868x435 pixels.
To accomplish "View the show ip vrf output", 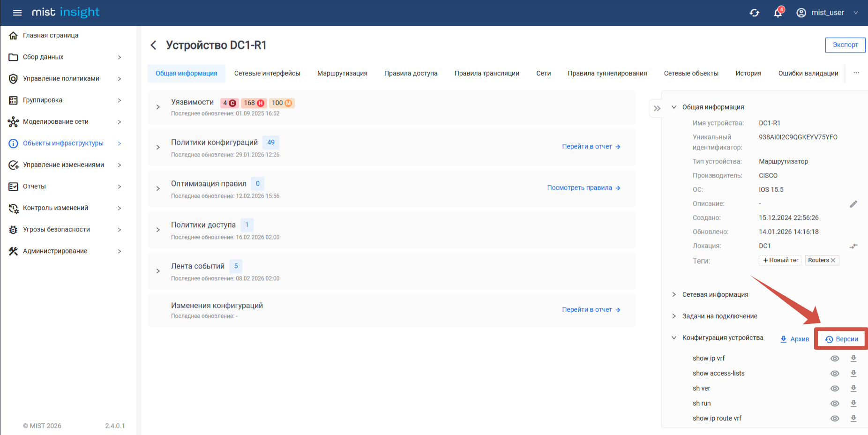I will (835, 359).
